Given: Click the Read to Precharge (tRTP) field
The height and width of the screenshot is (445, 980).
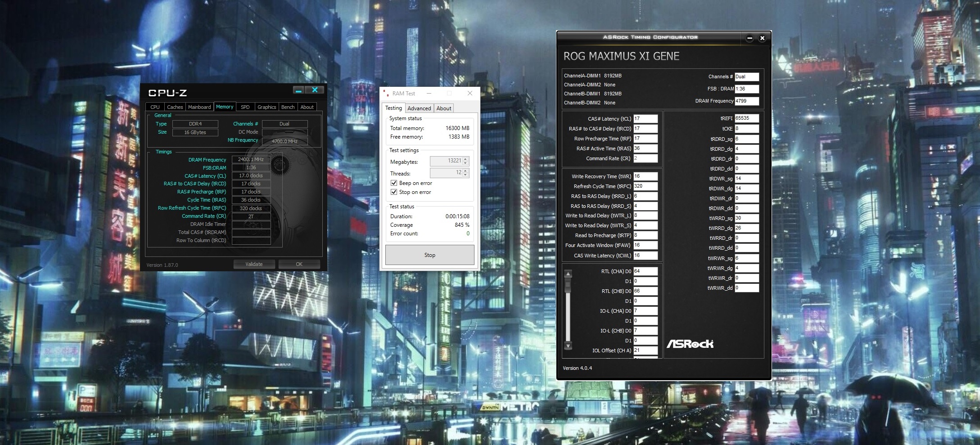Looking at the screenshot, I should click(646, 235).
